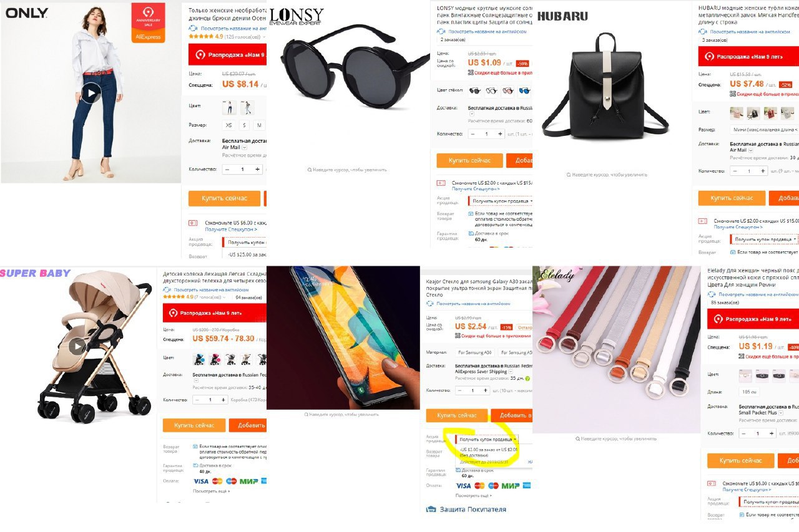The image size is (799, 532).
Task: Choose the blue lens sunglasses color swatch
Action: point(523,91)
